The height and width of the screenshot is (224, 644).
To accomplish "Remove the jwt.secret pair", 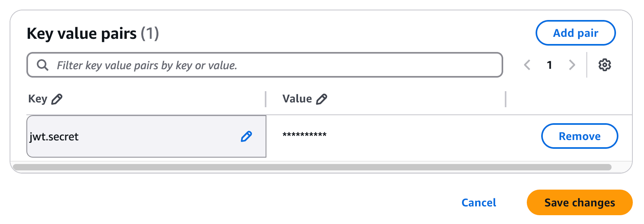I will tap(580, 136).
